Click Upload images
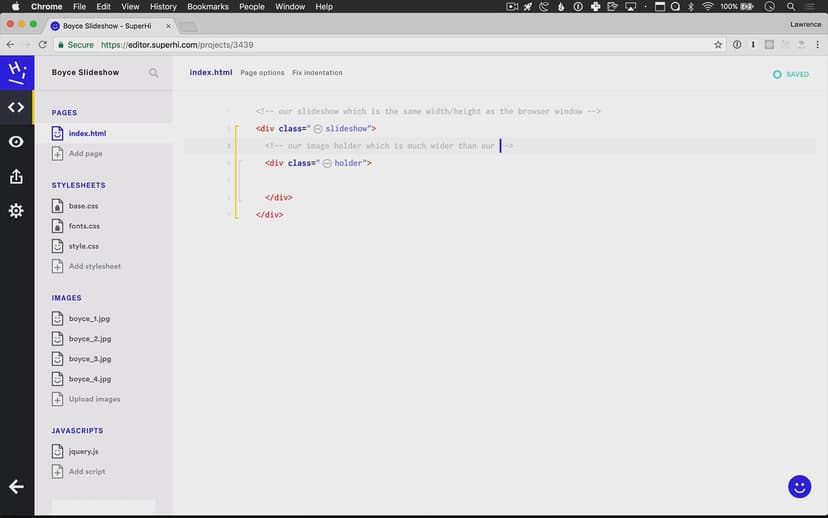Viewport: 828px width, 518px height. coord(94,399)
